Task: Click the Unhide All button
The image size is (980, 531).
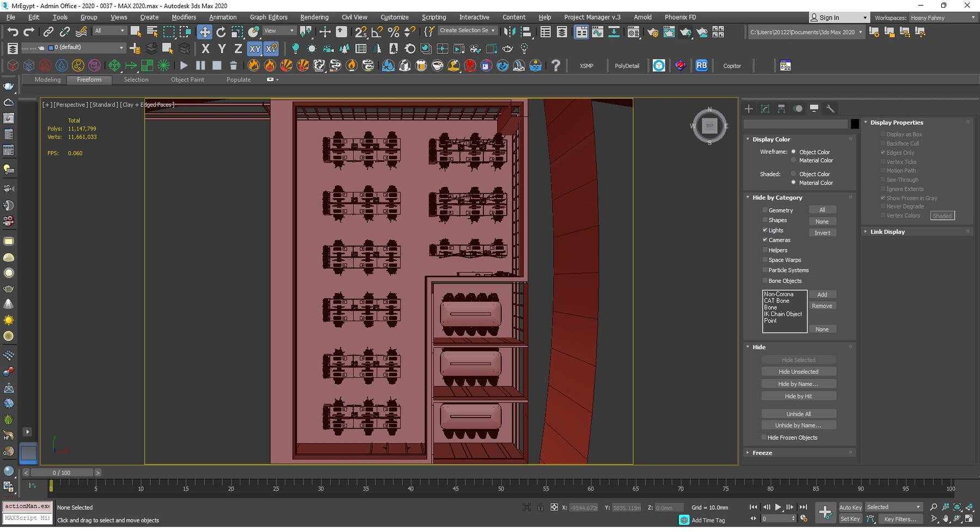Action: coord(798,414)
